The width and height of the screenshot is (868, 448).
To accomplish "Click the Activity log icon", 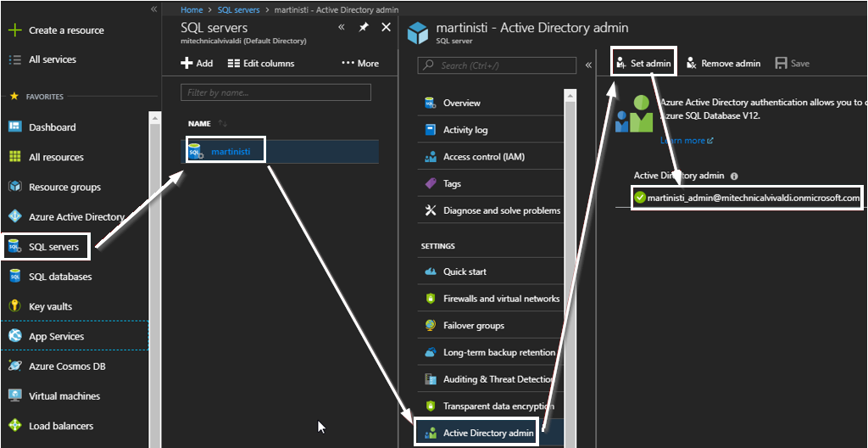I will (431, 130).
